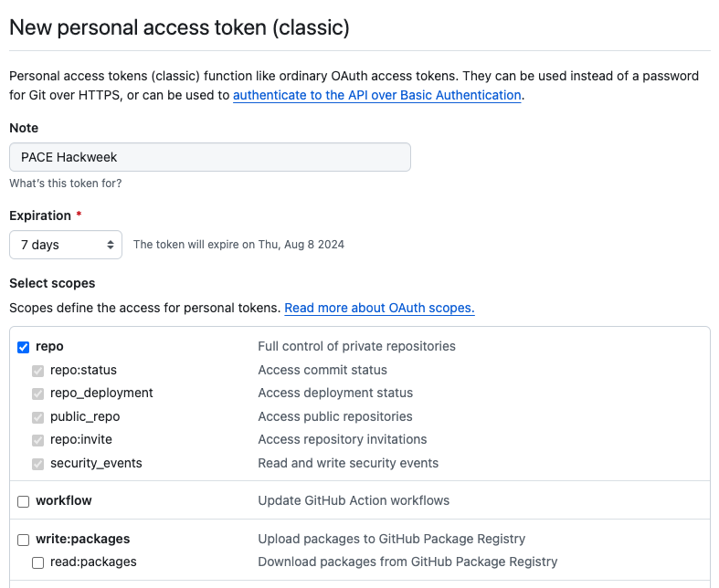Viewport: 719px width, 588px height.
Task: Open the Expiration '7 days' dropdown
Action: (x=66, y=245)
